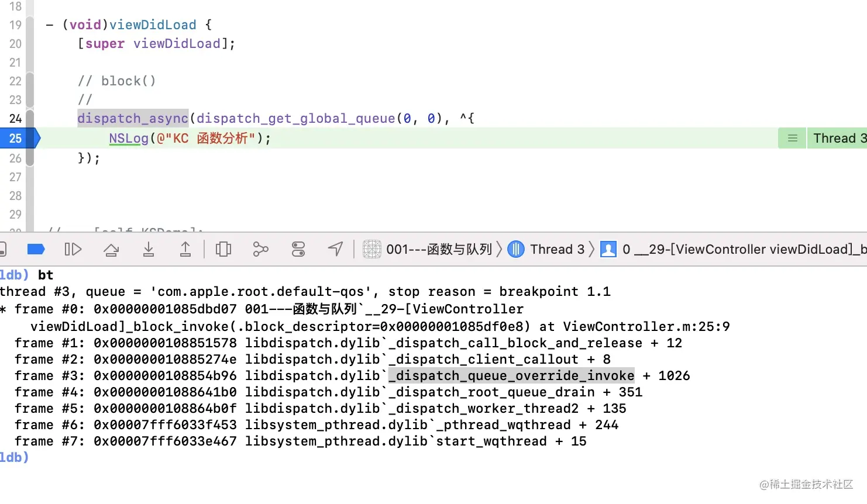The image size is (867, 504).
Task: Click the NSLog symbol link in code
Action: 128,138
